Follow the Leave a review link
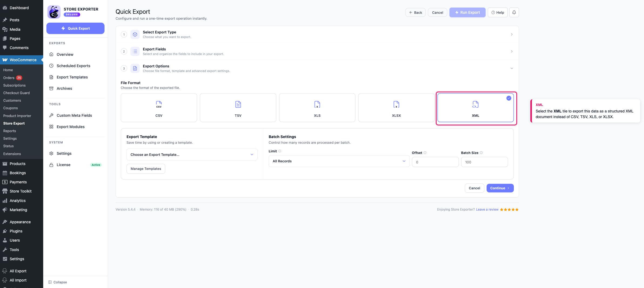644x288 pixels. click(x=487, y=210)
